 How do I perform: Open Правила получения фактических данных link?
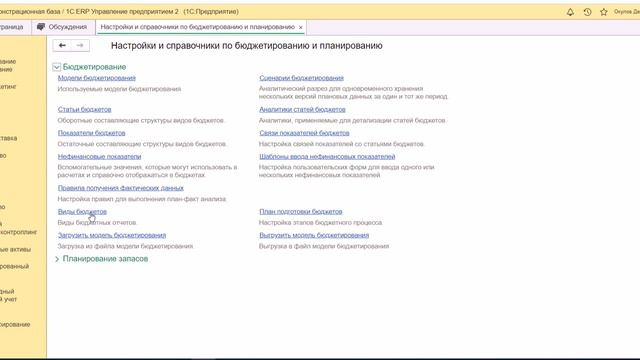point(121,188)
